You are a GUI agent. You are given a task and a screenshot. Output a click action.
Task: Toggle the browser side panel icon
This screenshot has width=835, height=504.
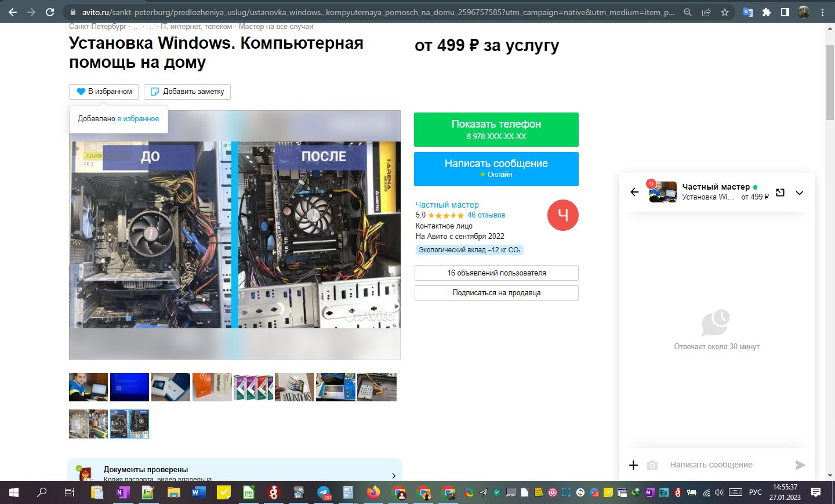[x=785, y=12]
